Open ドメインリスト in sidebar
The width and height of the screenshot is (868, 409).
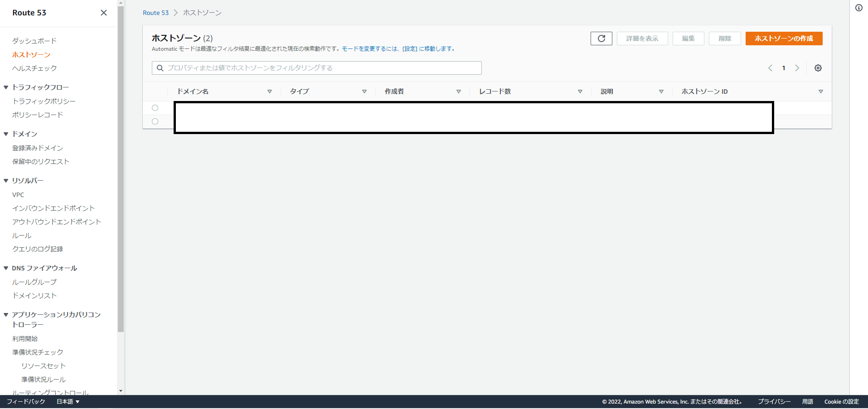(34, 295)
